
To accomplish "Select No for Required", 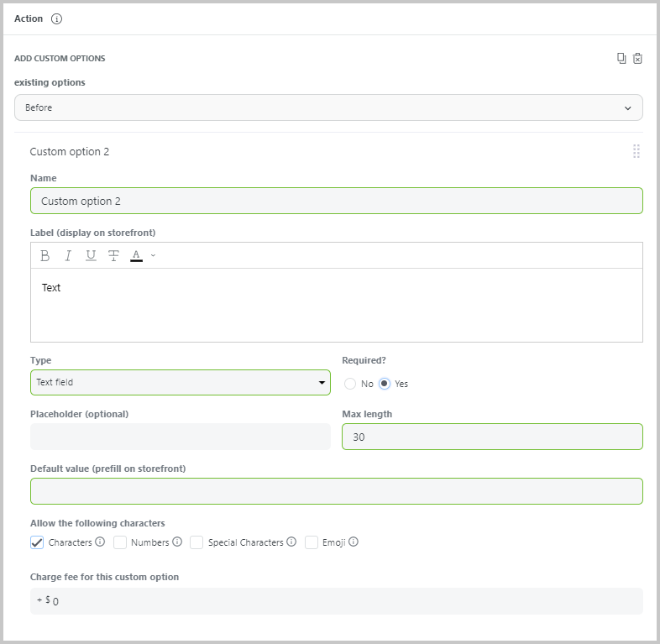I will pyautogui.click(x=350, y=384).
